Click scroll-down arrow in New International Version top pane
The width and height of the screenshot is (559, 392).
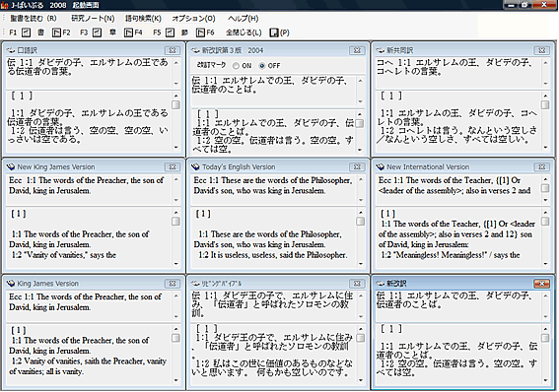coord(545,200)
